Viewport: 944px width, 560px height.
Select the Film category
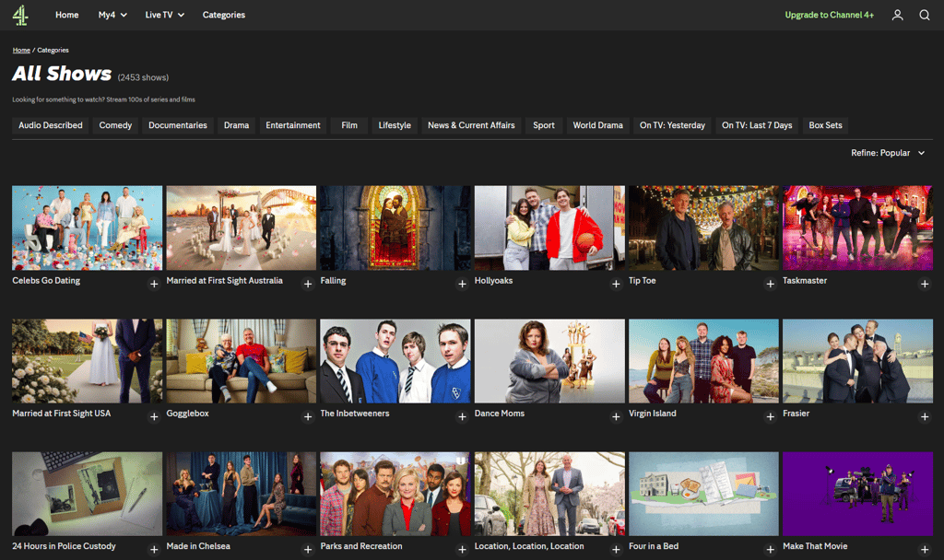(349, 125)
